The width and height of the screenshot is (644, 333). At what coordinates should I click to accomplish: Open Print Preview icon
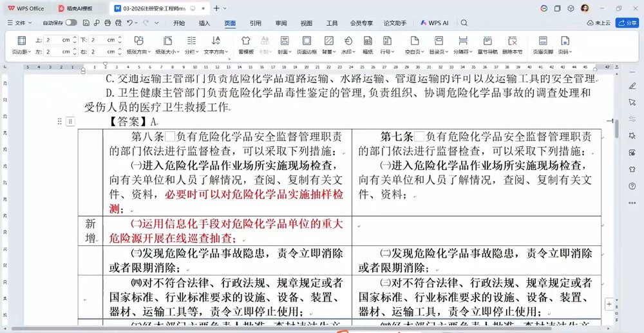point(118,23)
